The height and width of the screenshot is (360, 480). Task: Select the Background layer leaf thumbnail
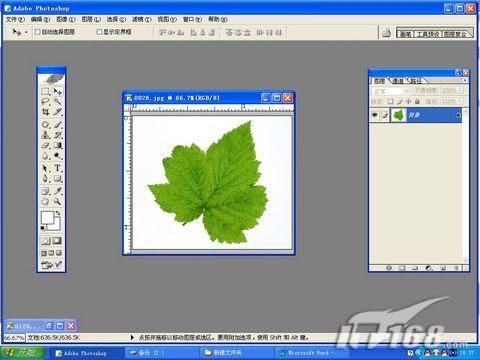[398, 115]
